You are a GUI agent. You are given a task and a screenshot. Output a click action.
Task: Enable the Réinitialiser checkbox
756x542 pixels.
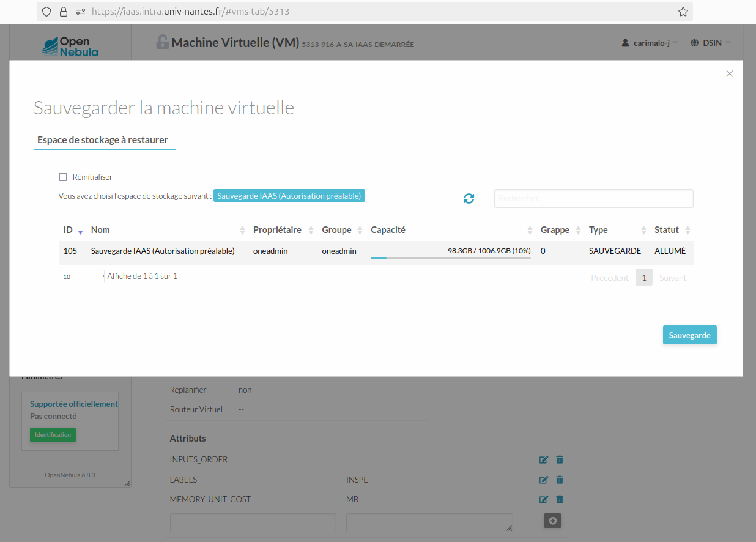pos(63,176)
